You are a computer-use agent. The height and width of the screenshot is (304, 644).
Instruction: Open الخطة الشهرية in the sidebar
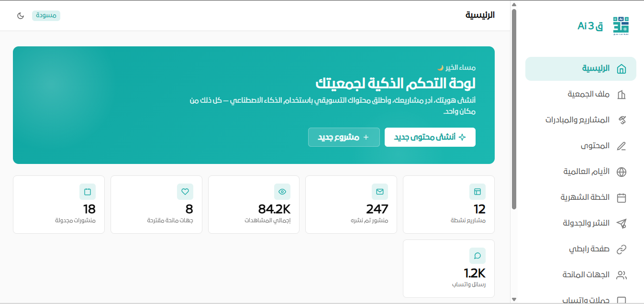tap(581, 198)
